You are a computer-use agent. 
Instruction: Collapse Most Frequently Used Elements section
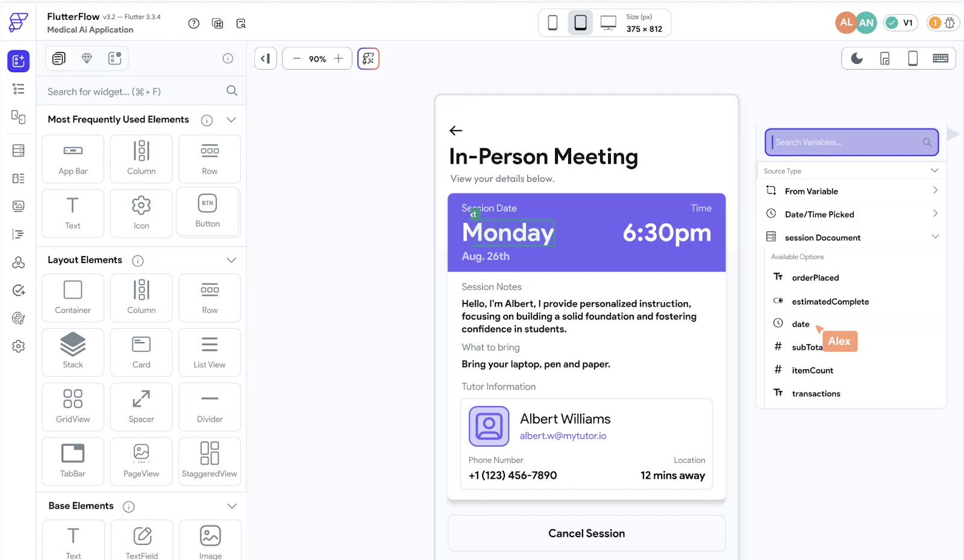[231, 120]
